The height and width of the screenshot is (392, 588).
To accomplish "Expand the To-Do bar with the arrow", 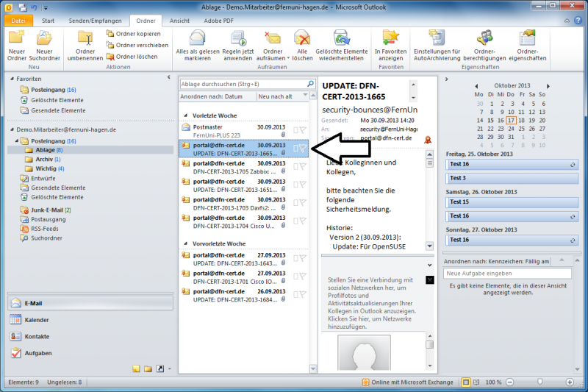I will coord(447,79).
